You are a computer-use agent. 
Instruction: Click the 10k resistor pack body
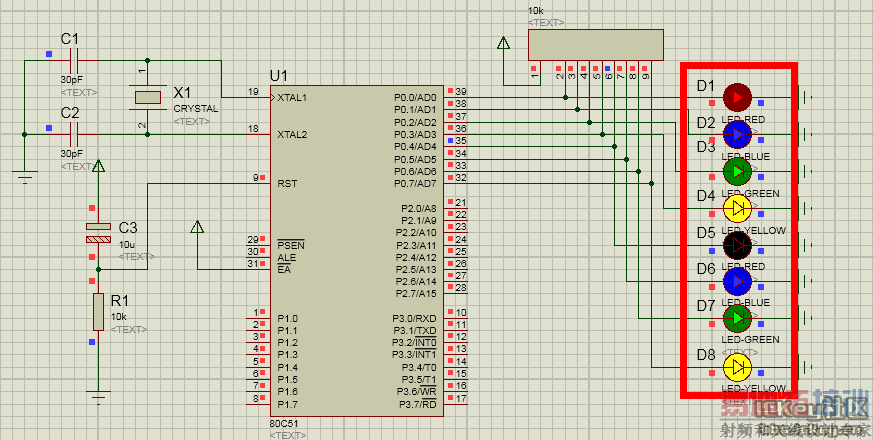[x=595, y=44]
